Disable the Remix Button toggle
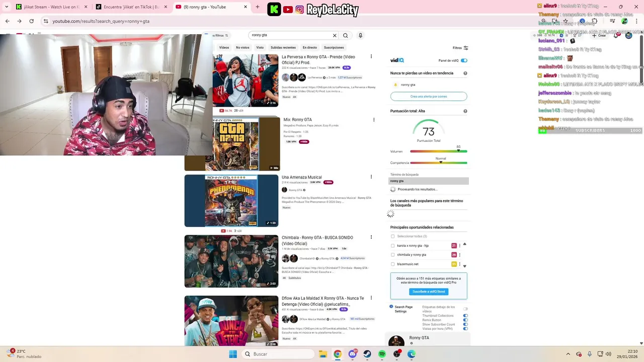 (465, 320)
